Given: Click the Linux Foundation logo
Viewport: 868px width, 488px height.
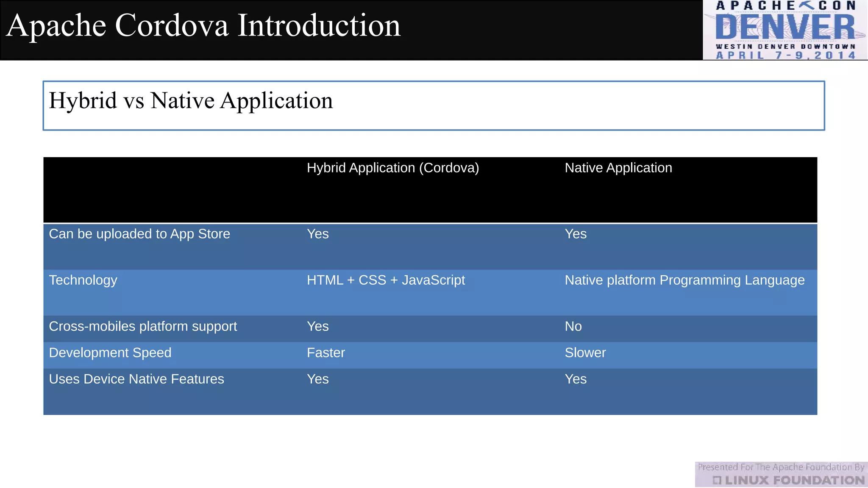Looking at the screenshot, I should point(781,474).
